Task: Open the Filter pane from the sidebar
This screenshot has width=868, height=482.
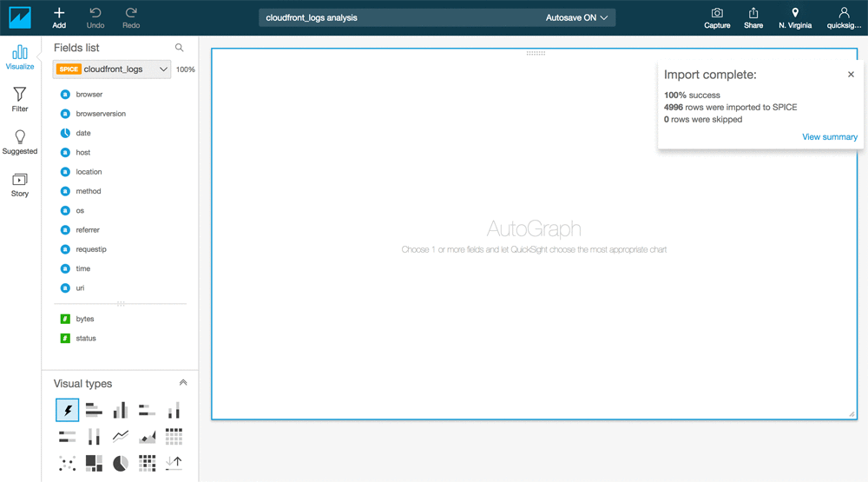Action: point(20,100)
